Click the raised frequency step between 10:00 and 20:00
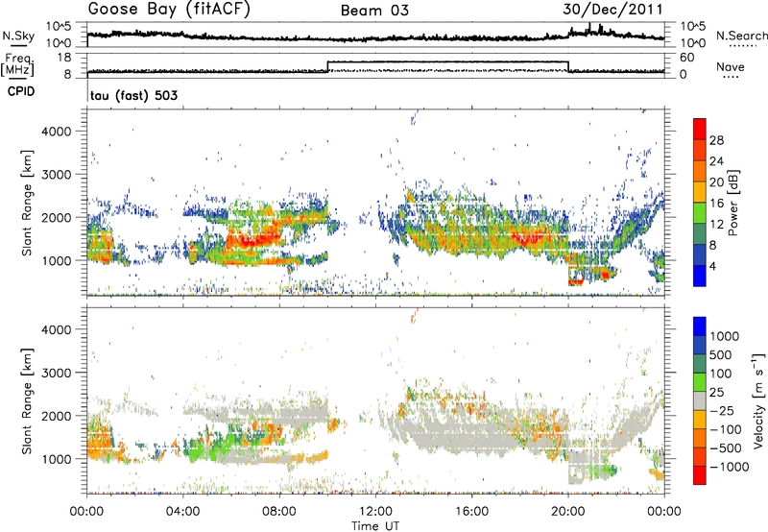The width and height of the screenshot is (768, 532). [447, 62]
